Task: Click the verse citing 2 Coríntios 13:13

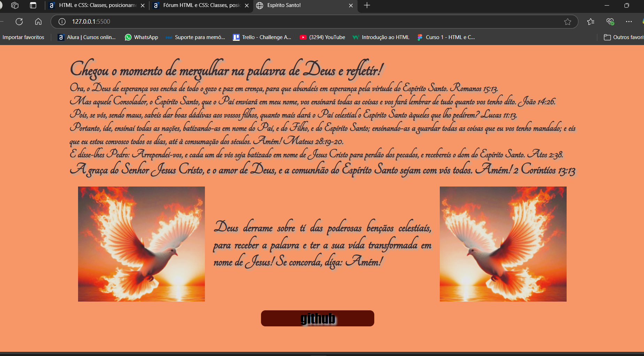Action: (x=323, y=169)
